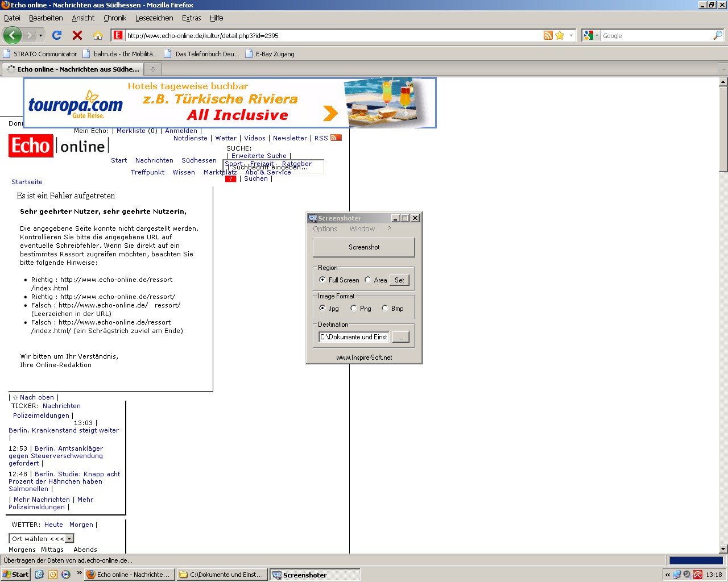The height and width of the screenshot is (582, 728).
Task: Open Screenshoter Options menu
Action: point(325,228)
